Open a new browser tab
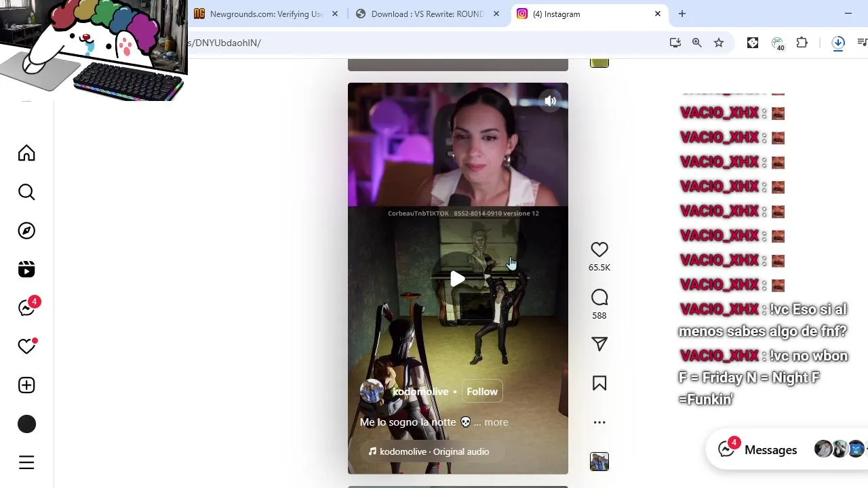The image size is (868, 488). [682, 14]
